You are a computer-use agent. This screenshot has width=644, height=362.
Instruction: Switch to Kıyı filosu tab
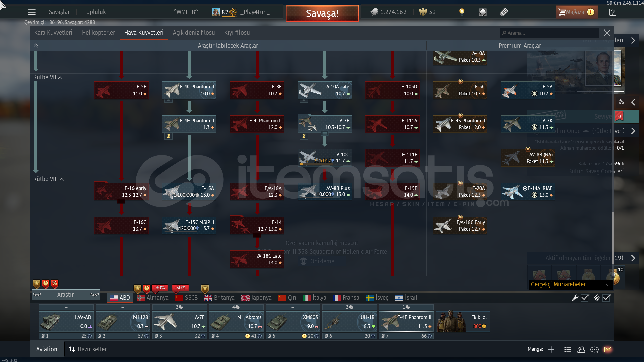point(237,33)
